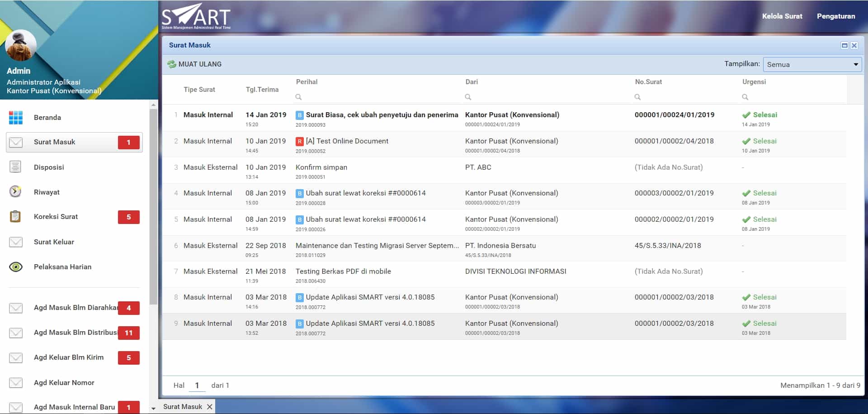Click the Disposisi document icon

15,167
